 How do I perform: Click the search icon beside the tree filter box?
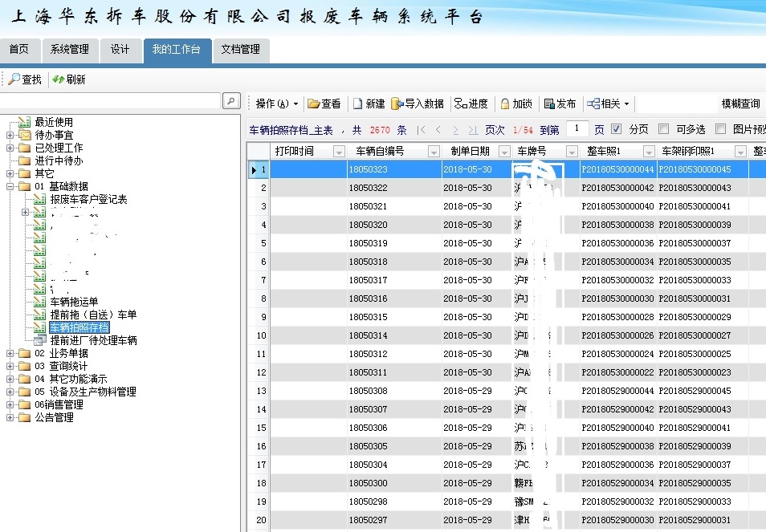coord(231,100)
